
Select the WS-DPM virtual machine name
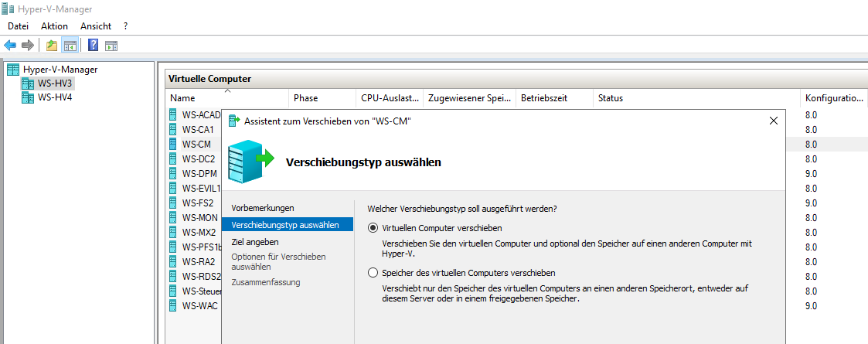click(199, 173)
